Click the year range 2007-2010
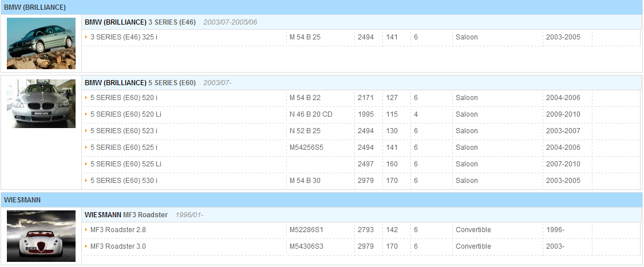Image resolution: width=644 pixels, height=267 pixels. tap(563, 164)
